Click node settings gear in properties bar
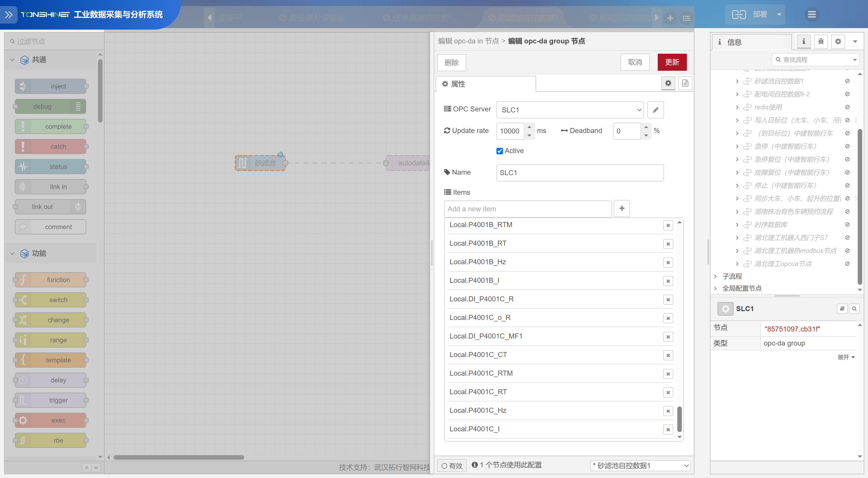The width and height of the screenshot is (868, 478). 668,84
